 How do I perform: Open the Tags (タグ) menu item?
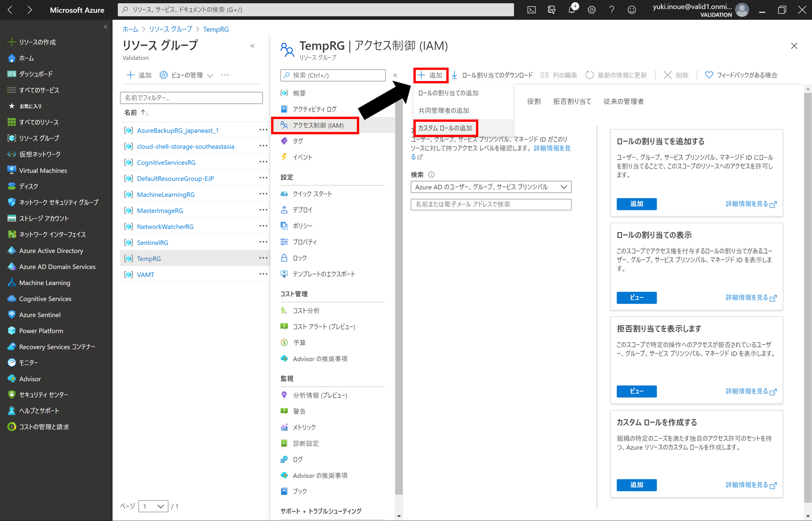click(298, 141)
